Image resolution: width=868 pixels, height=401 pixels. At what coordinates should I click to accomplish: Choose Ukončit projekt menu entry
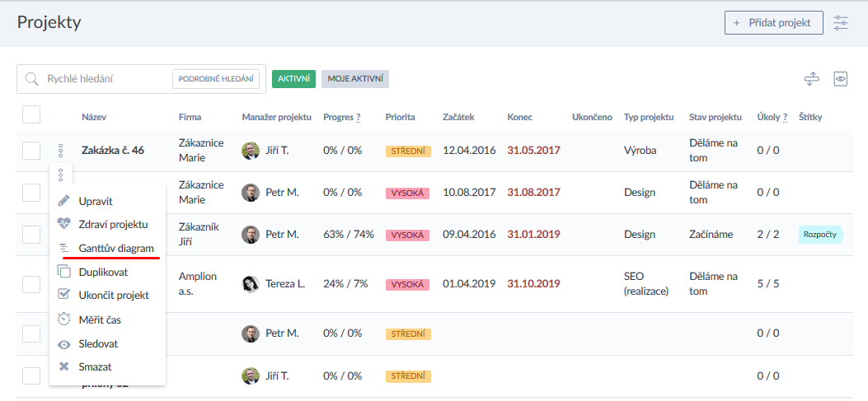click(113, 296)
